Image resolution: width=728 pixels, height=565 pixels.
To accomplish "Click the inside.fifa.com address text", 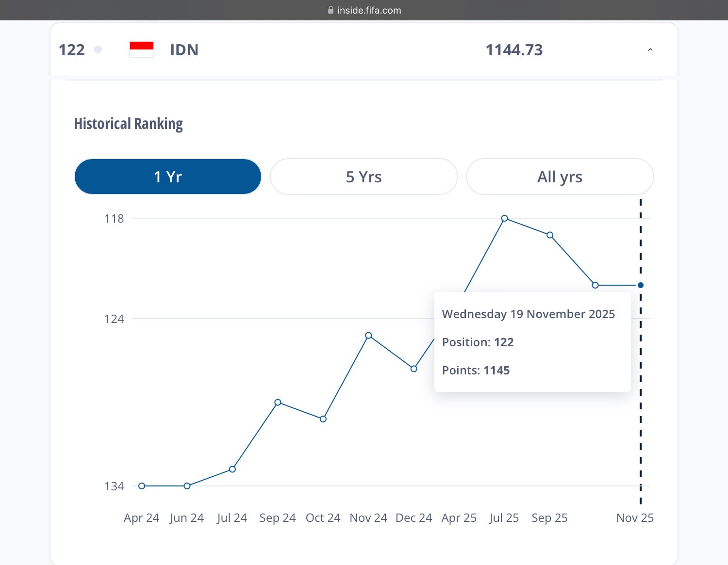I will [369, 10].
